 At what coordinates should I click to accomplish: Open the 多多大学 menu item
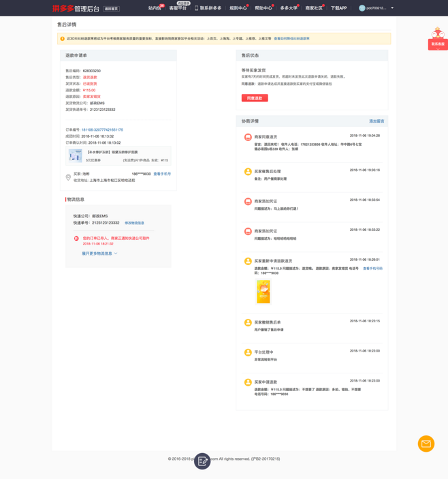pyautogui.click(x=289, y=8)
